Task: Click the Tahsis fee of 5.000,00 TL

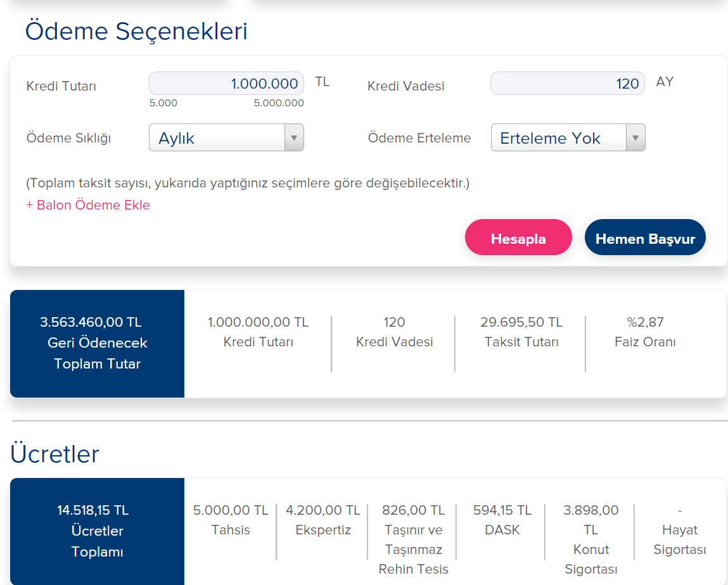Action: pos(231,520)
